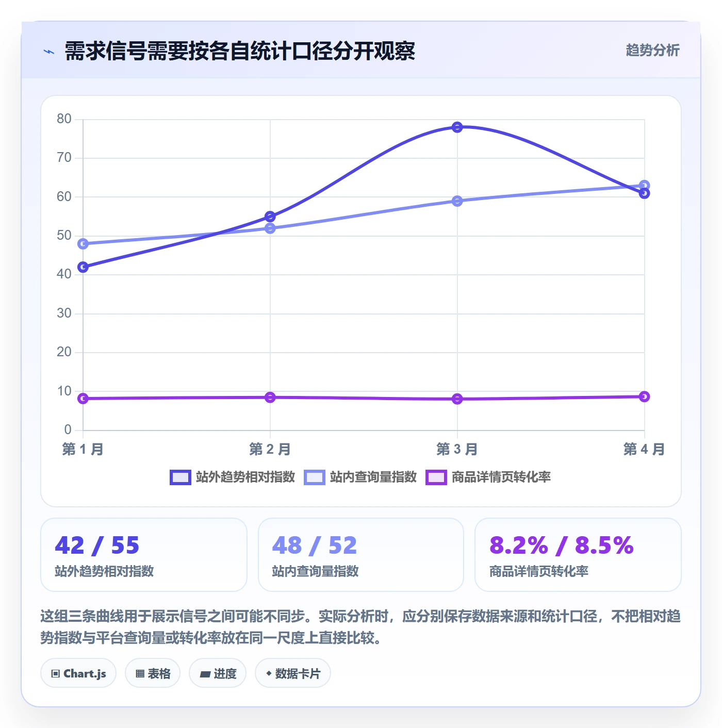This screenshot has height=728, width=722.
Task: Click the 42 / 55 metric value
Action: pyautogui.click(x=97, y=545)
